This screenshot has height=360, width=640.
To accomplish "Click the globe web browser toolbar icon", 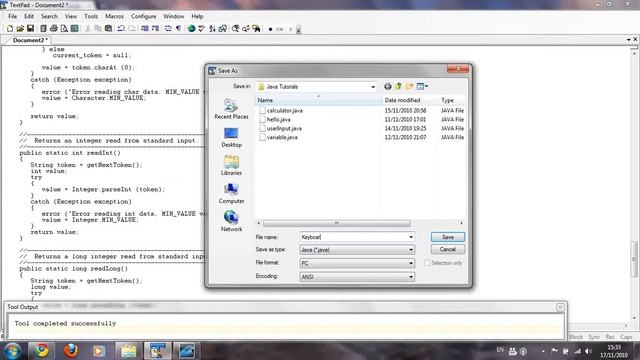I will click(x=191, y=29).
